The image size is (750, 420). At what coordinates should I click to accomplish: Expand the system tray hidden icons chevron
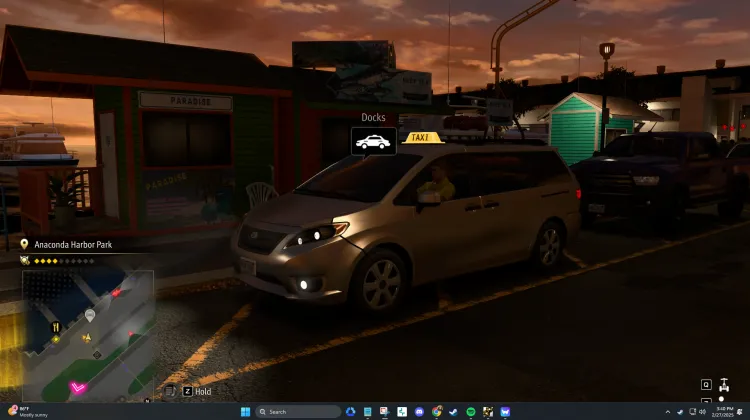pos(668,412)
